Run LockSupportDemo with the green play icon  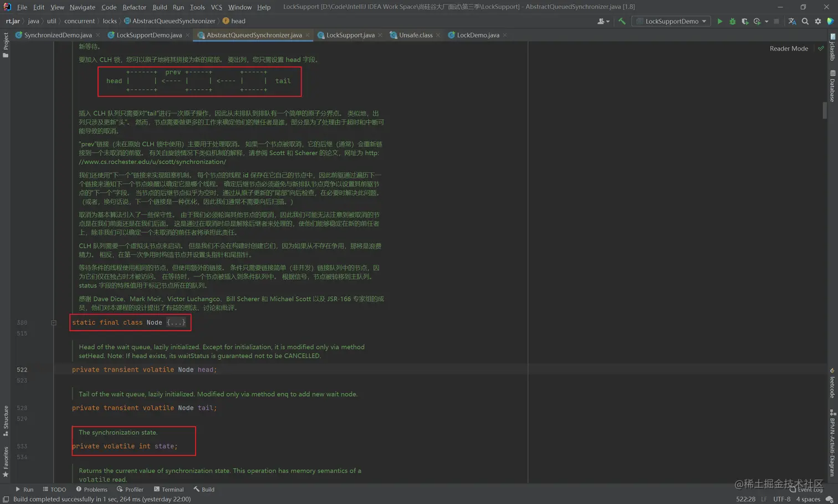(719, 21)
